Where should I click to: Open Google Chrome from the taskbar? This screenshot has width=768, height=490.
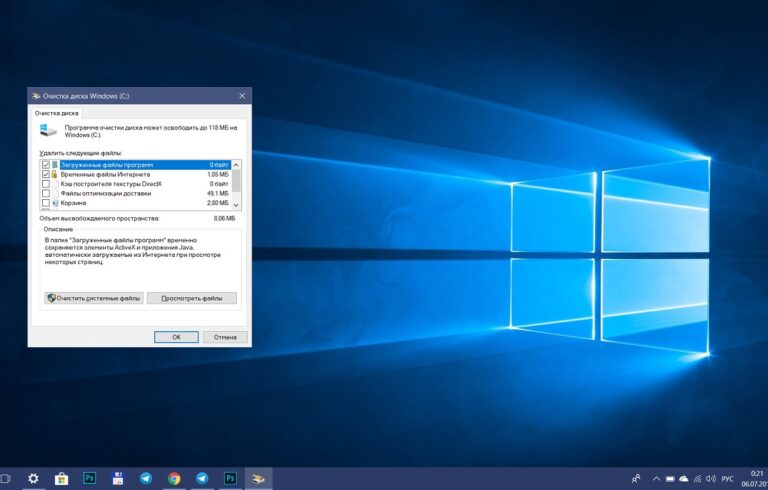(174, 478)
